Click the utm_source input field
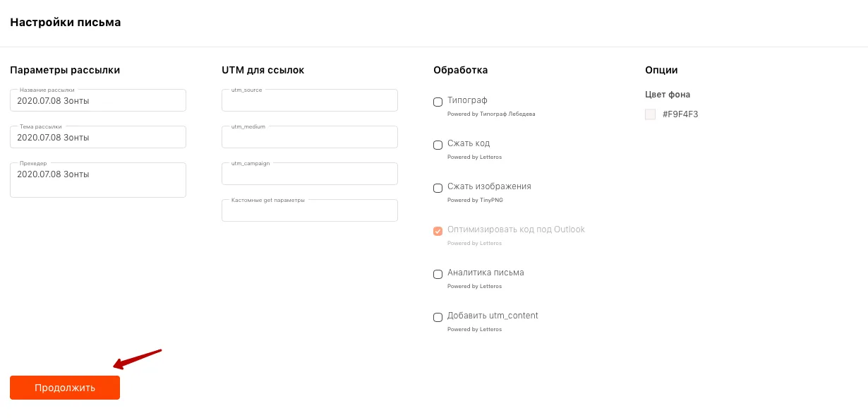868x418 pixels. [x=310, y=100]
